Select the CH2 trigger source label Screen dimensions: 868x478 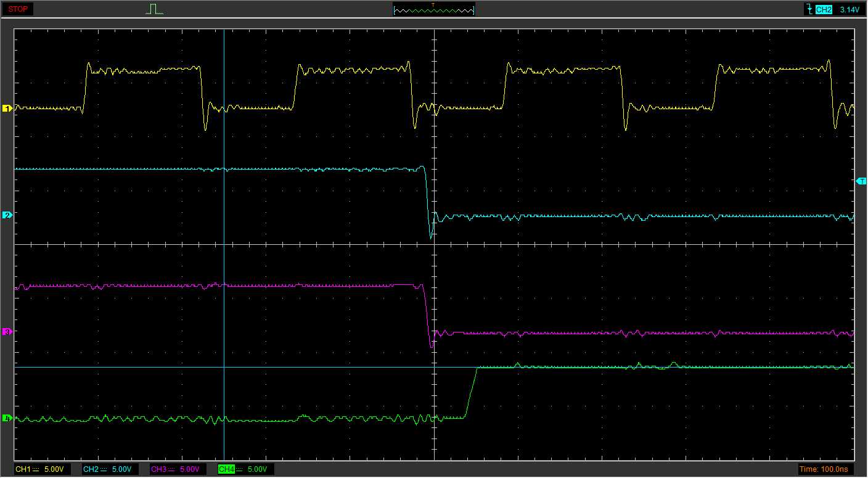click(x=824, y=10)
